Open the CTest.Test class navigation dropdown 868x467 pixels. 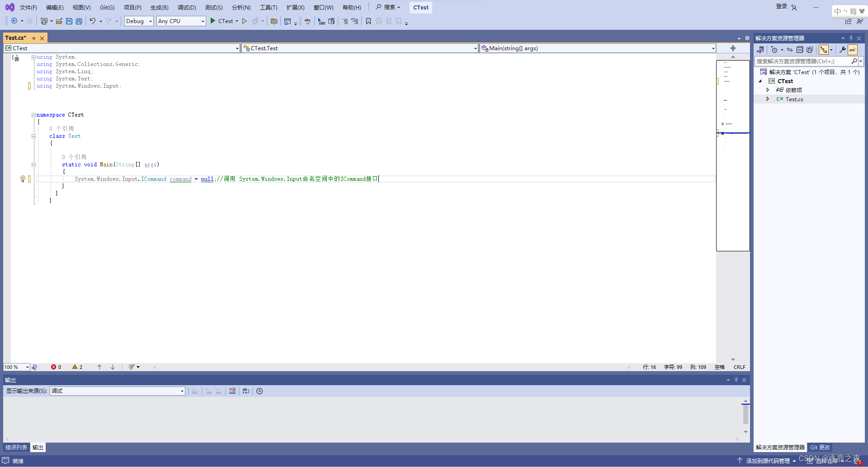[360, 48]
